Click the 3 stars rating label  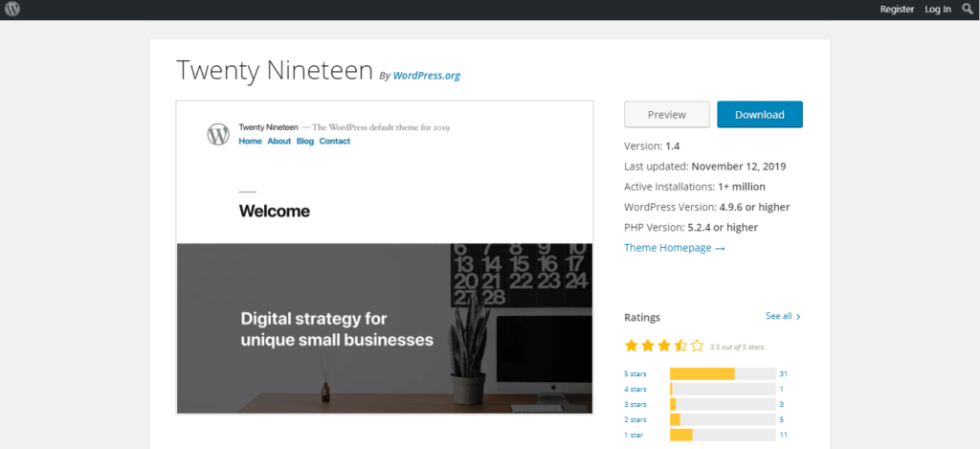pos(635,405)
